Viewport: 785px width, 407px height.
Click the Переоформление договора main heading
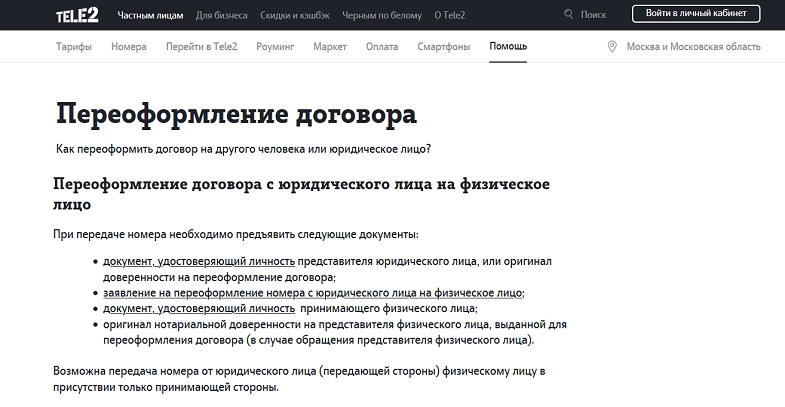pos(236,114)
